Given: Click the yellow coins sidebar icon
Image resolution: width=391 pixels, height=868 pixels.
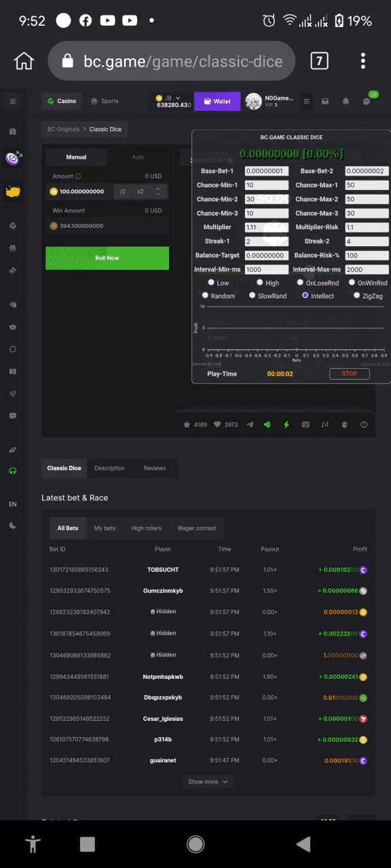Looking at the screenshot, I should click(x=13, y=192).
